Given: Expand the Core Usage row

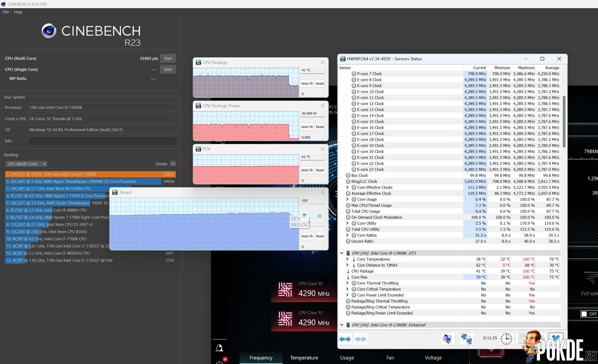Looking at the screenshot, I should point(347,199).
